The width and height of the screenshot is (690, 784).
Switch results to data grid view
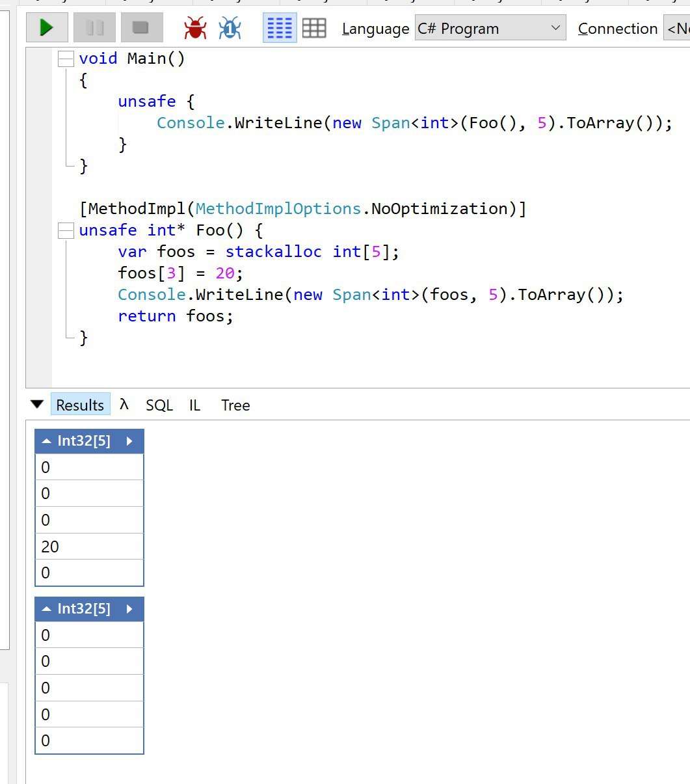click(314, 28)
